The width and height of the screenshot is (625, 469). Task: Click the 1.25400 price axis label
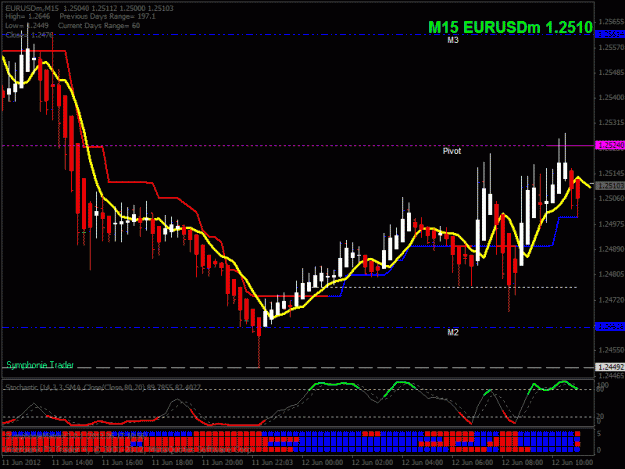(611, 98)
